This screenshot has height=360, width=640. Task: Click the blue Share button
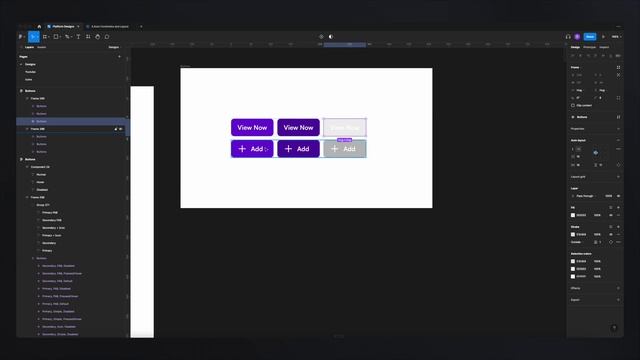click(x=590, y=37)
